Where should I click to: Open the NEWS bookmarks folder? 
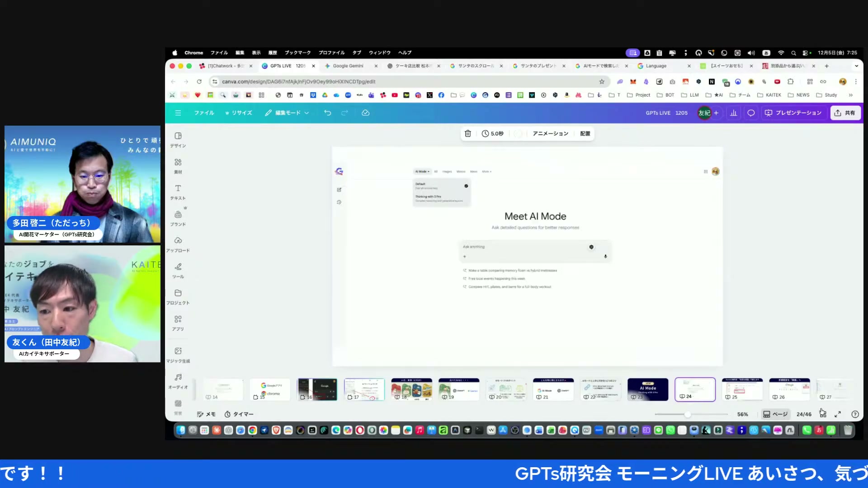pyautogui.click(x=799, y=95)
